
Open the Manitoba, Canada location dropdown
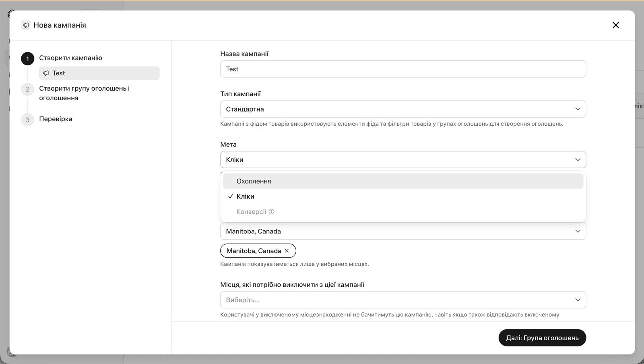pyautogui.click(x=403, y=232)
